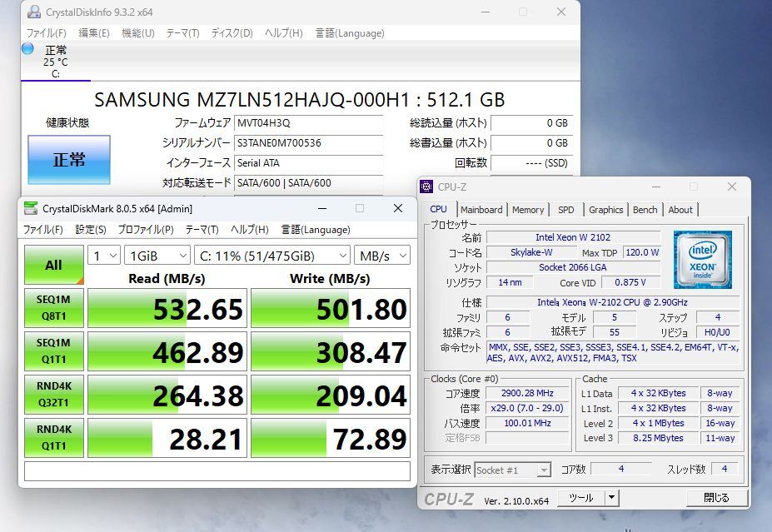The image size is (772, 532).
Task: Click the RND4K Q32T1 write result 209.04
Action: pyautogui.click(x=331, y=395)
